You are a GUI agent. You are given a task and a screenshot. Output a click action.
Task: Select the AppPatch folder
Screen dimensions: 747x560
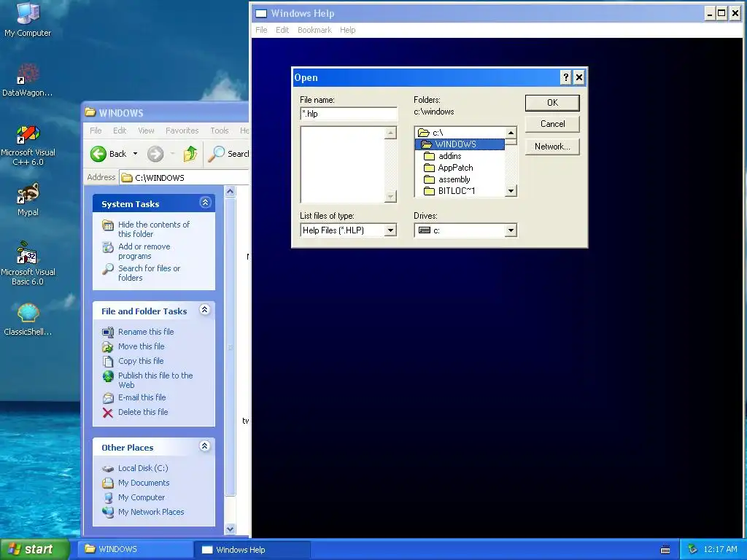460,168
